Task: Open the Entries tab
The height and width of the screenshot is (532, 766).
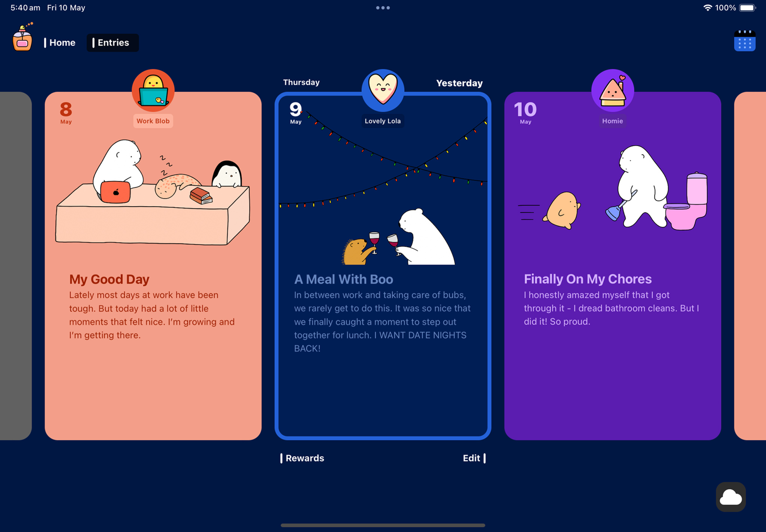Action: [112, 43]
